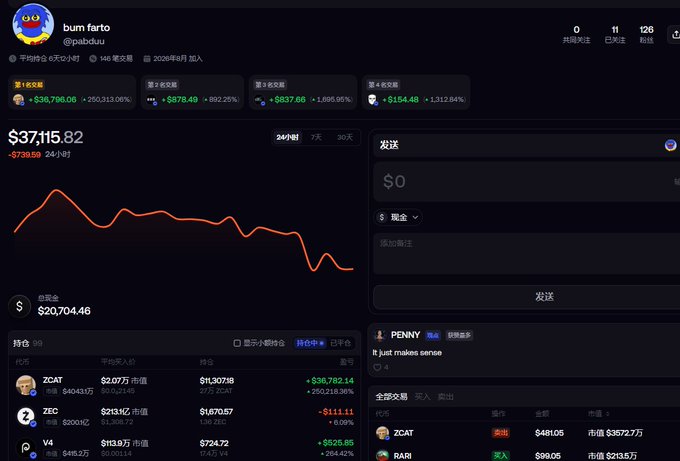Click the portfolio value line chart
Screen dimensions: 680x461
click(x=184, y=230)
